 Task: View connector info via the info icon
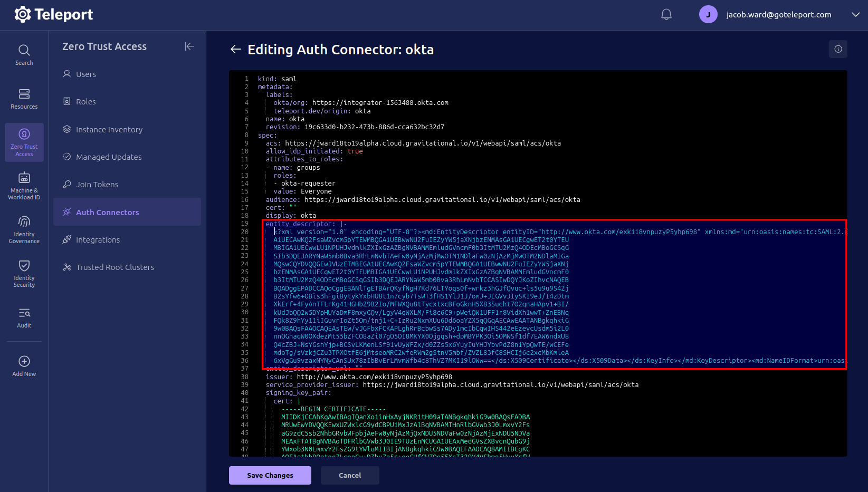pyautogui.click(x=837, y=49)
